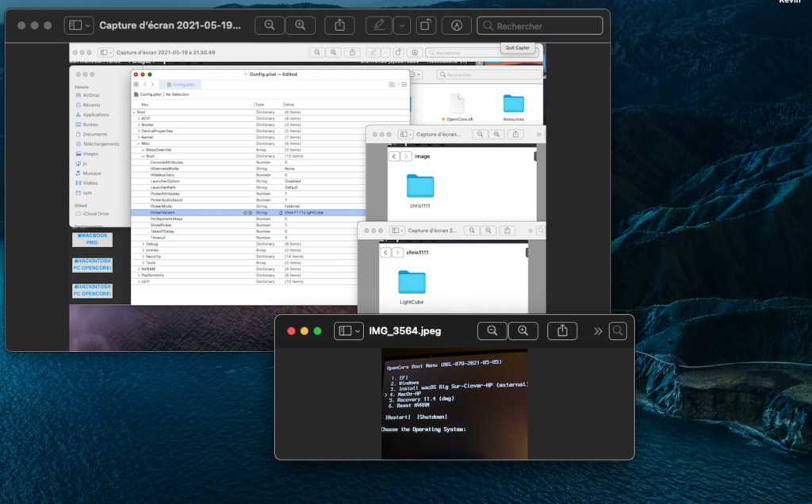Toggle sidebar in the Capture d'écran Preview window
The image size is (812, 504).
tap(75, 25)
